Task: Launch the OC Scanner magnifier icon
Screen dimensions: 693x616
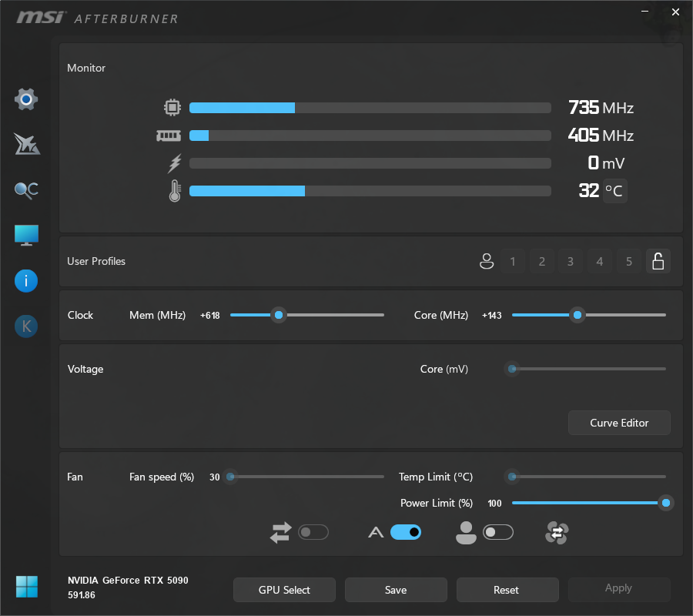Action: pos(25,189)
